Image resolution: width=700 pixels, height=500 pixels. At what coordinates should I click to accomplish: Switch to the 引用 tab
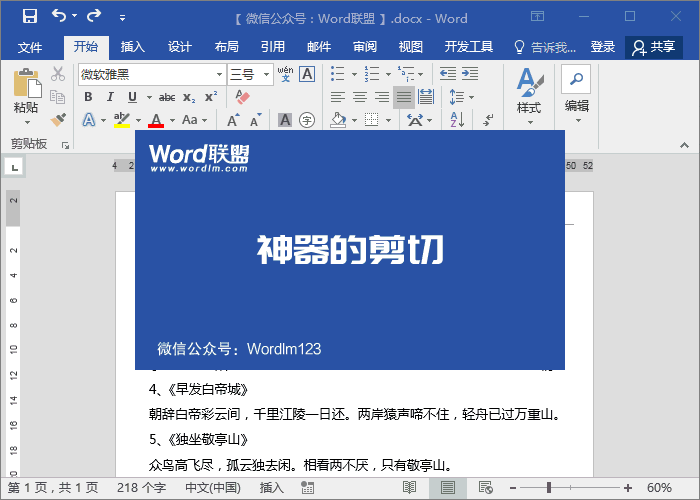point(273,46)
